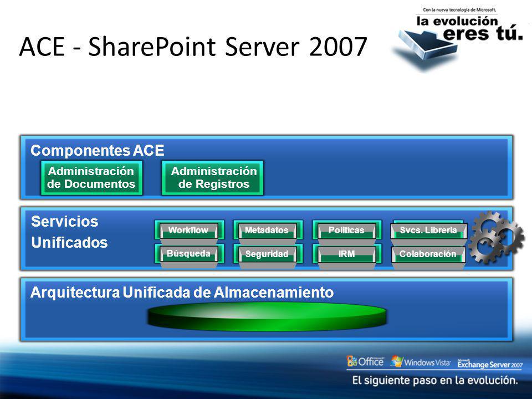Click the Exchange Server 2007 logo
Screen dimensions: 532x399
489,364
